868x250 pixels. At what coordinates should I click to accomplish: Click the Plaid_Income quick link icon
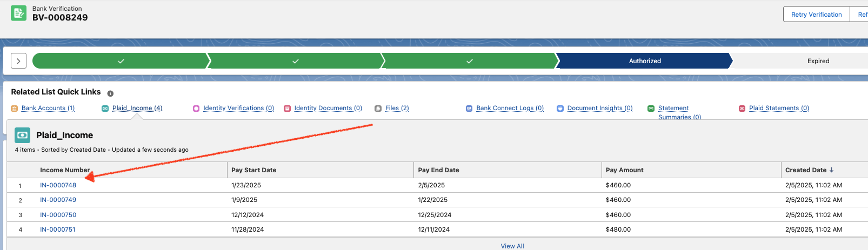click(105, 109)
